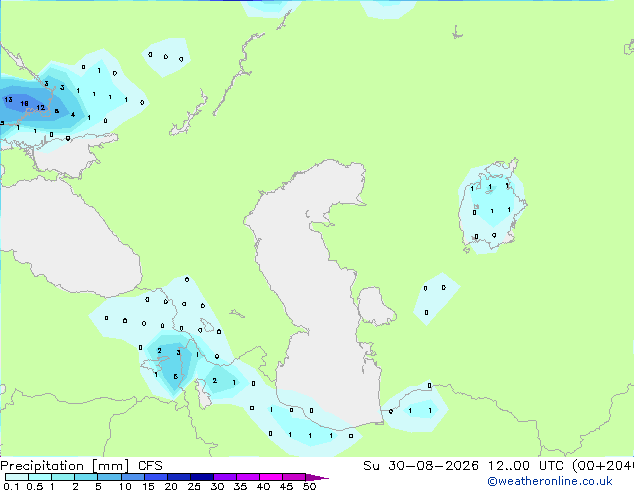Click the purple arrow tip past 50
Viewport: 634px width, 490px height.
pos(317,477)
